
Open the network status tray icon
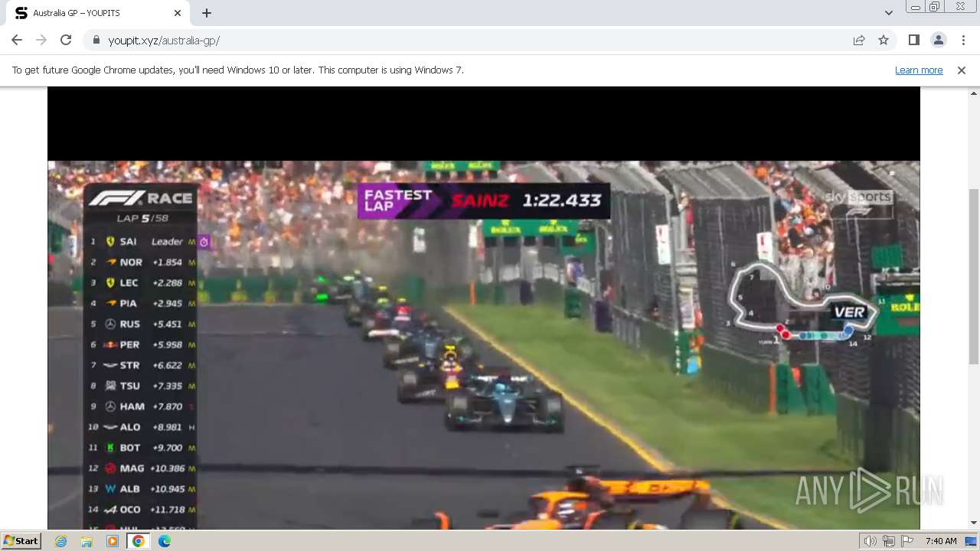point(889,541)
